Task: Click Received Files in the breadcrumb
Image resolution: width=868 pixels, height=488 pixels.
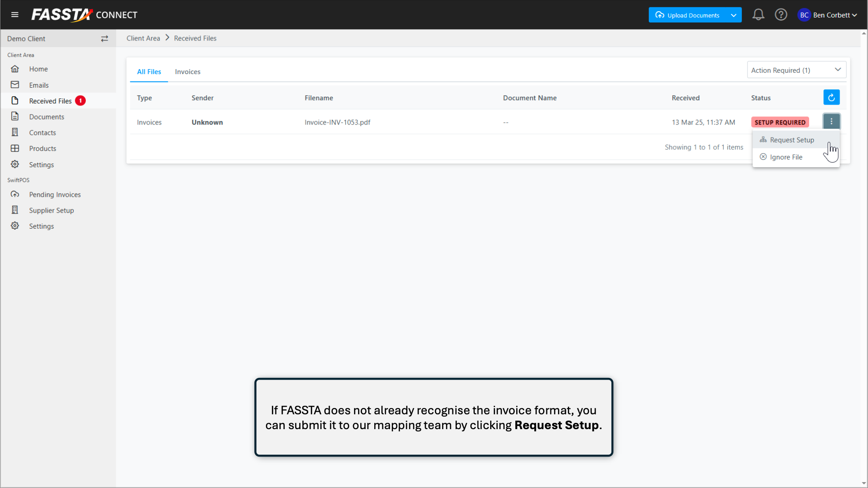Action: pos(195,38)
